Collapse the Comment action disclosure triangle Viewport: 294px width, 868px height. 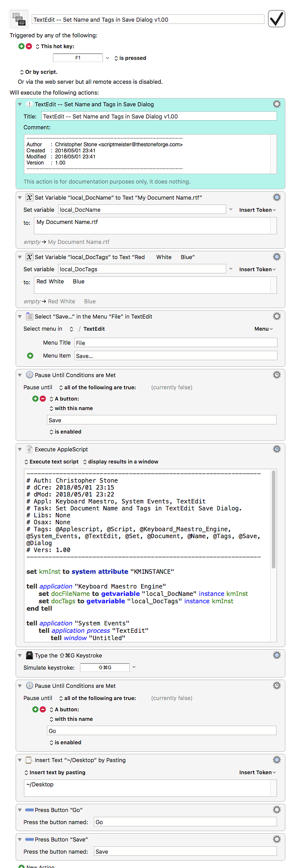(20, 104)
